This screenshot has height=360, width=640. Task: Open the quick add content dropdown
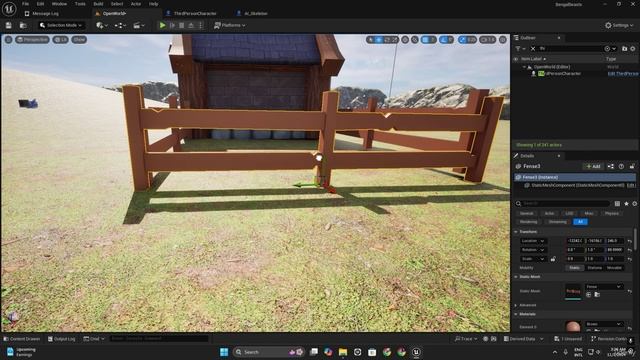(102, 25)
